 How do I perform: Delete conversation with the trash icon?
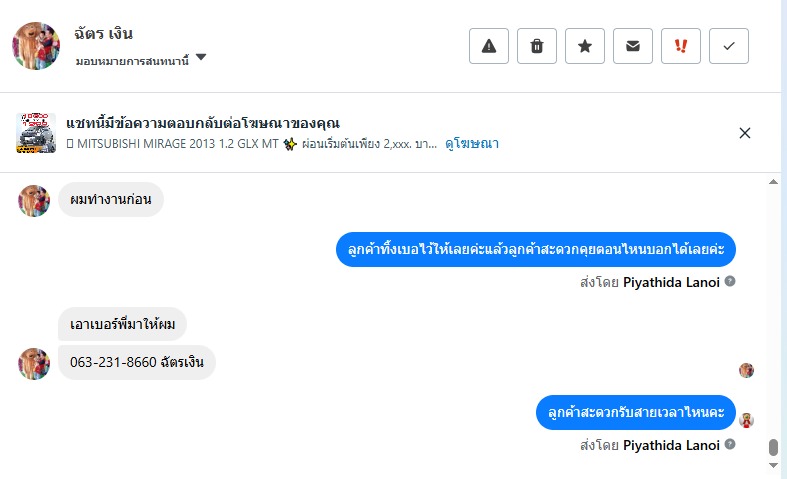click(x=537, y=46)
